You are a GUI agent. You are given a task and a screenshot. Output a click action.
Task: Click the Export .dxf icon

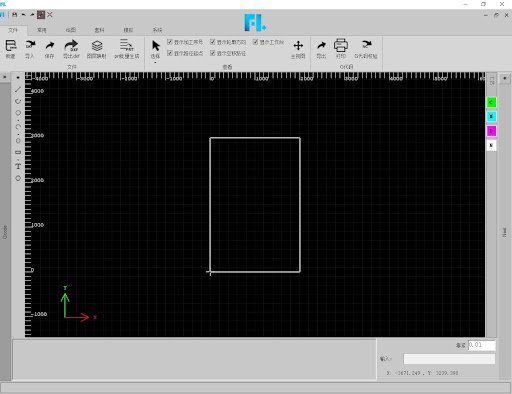pos(71,45)
